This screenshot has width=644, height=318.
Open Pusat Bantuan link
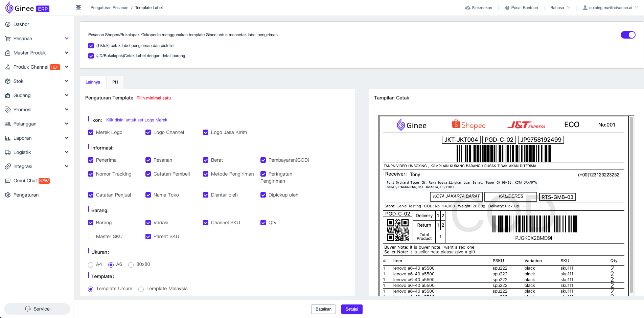521,8
